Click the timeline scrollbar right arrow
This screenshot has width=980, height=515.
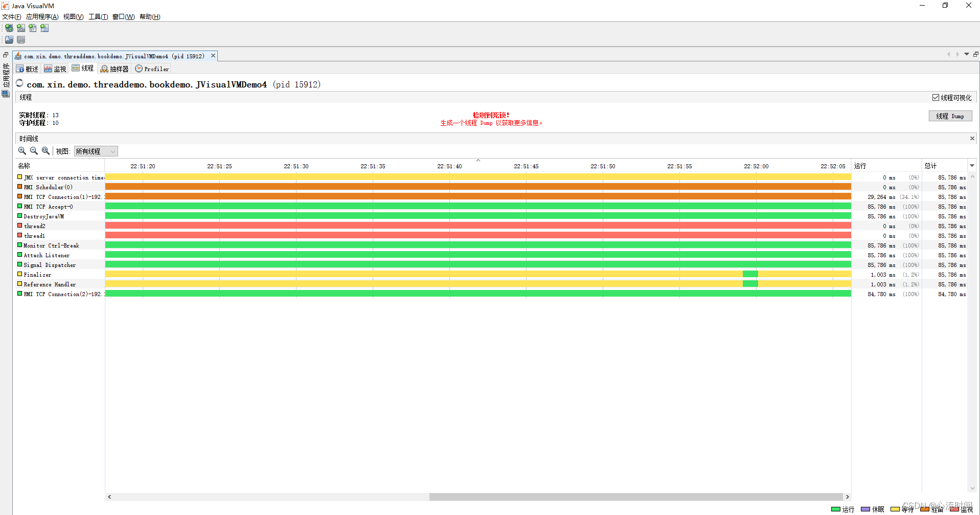(x=847, y=497)
